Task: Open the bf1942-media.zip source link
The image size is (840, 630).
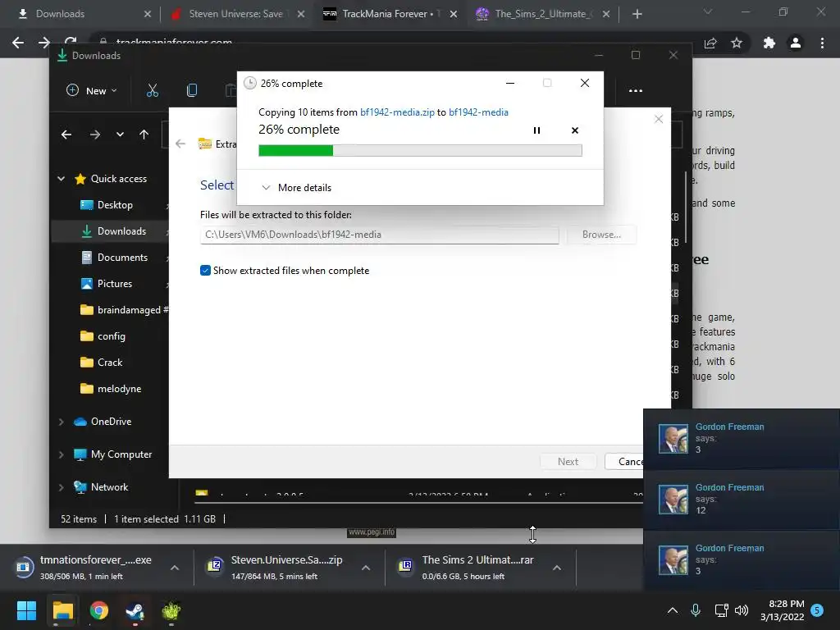Action: (x=397, y=112)
